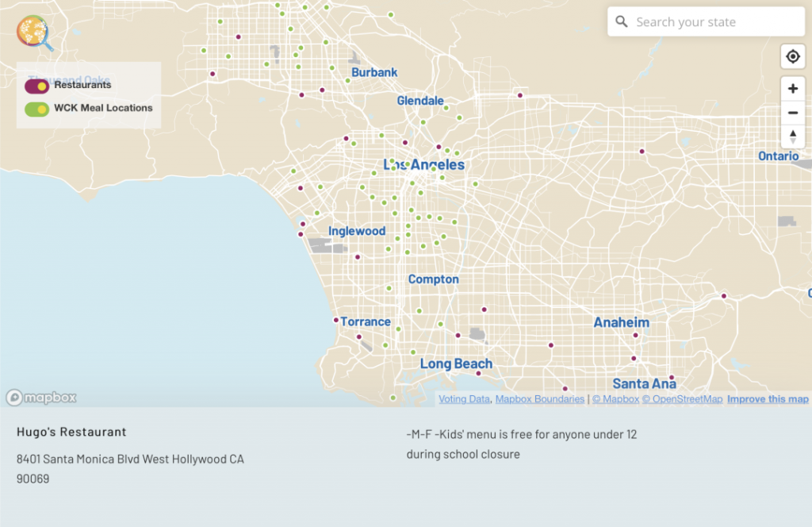
Task: Reset map bearing with compass icon
Action: [792, 136]
